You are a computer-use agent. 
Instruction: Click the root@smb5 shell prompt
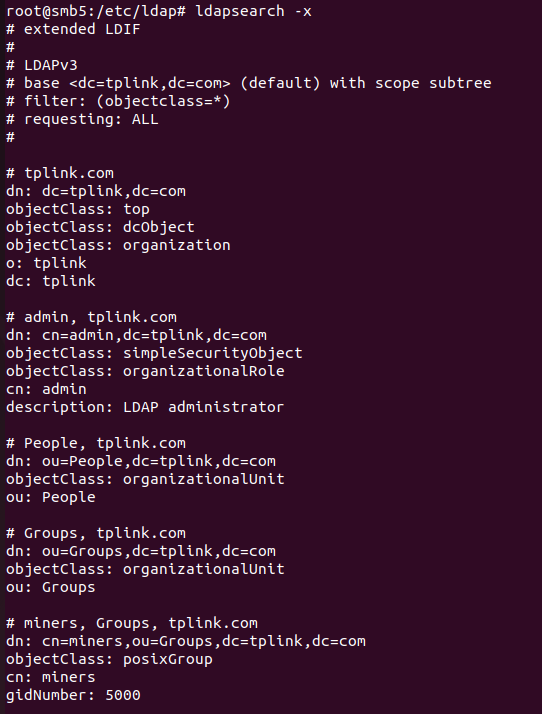pyautogui.click(x=96, y=11)
